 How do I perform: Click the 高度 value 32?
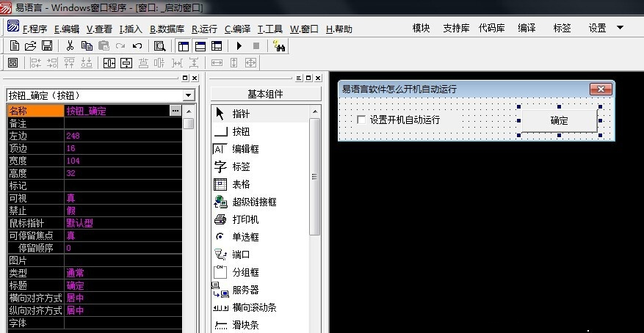pos(70,173)
